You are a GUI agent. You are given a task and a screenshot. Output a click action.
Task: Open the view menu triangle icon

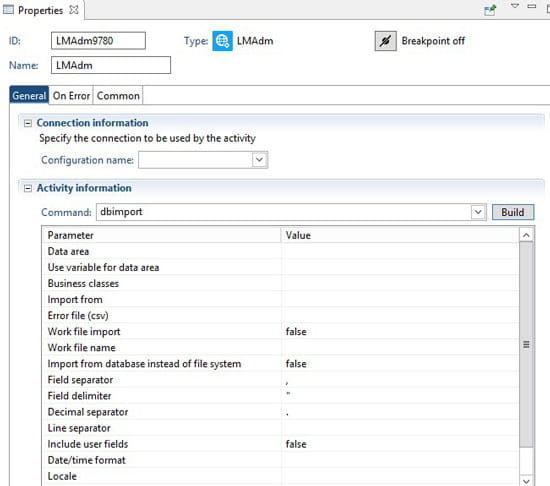515,6
